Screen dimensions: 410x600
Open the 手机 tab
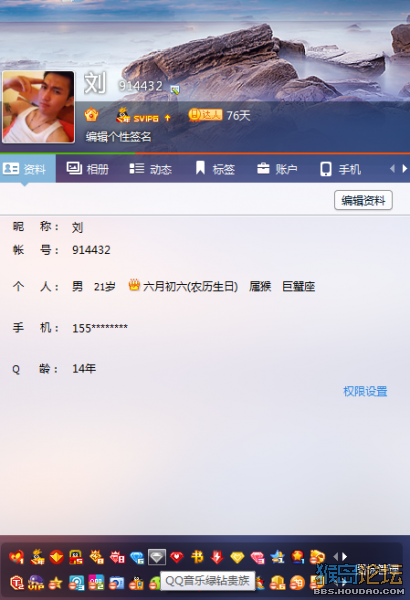click(x=340, y=169)
